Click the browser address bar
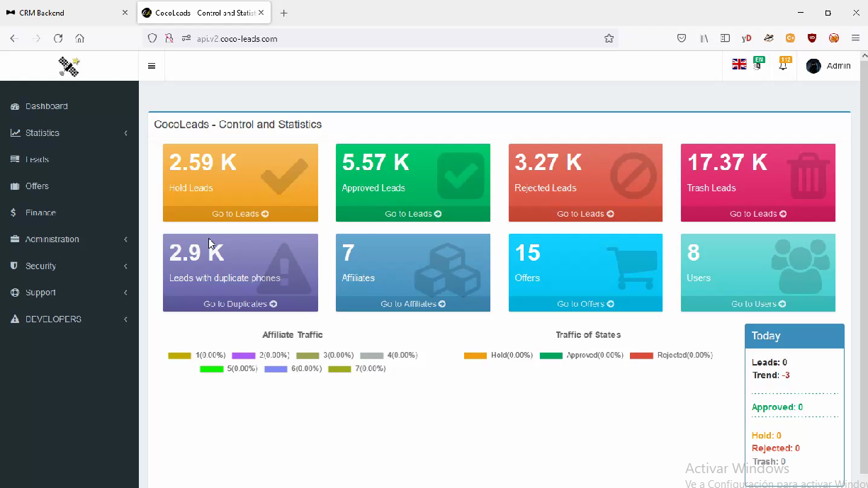This screenshot has width=868, height=488. pos(397,38)
